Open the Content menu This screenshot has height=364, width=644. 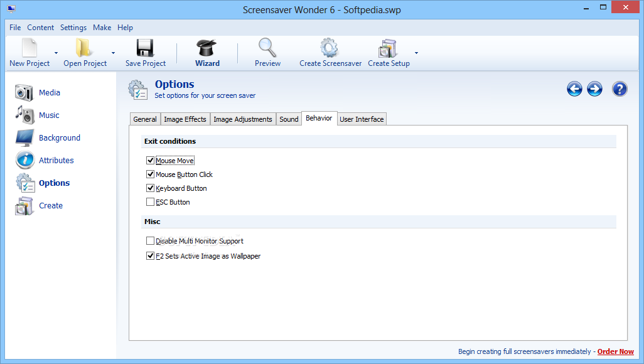(40, 28)
